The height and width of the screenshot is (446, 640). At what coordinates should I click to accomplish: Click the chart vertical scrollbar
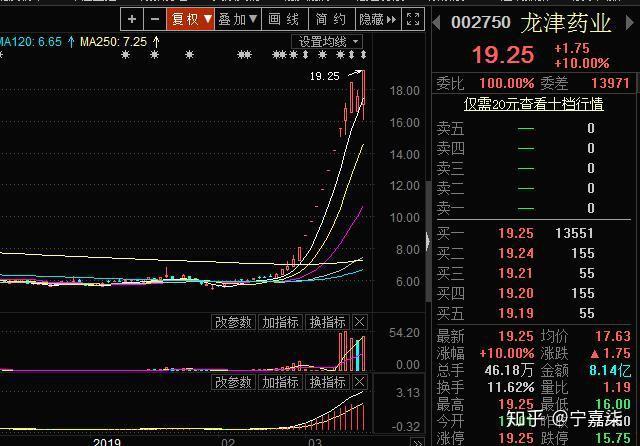428,241
